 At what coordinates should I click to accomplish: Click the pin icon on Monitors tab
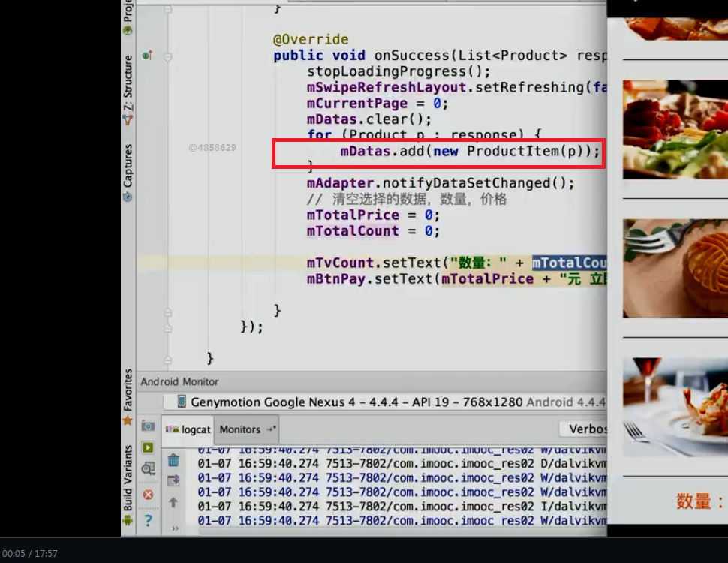[271, 429]
